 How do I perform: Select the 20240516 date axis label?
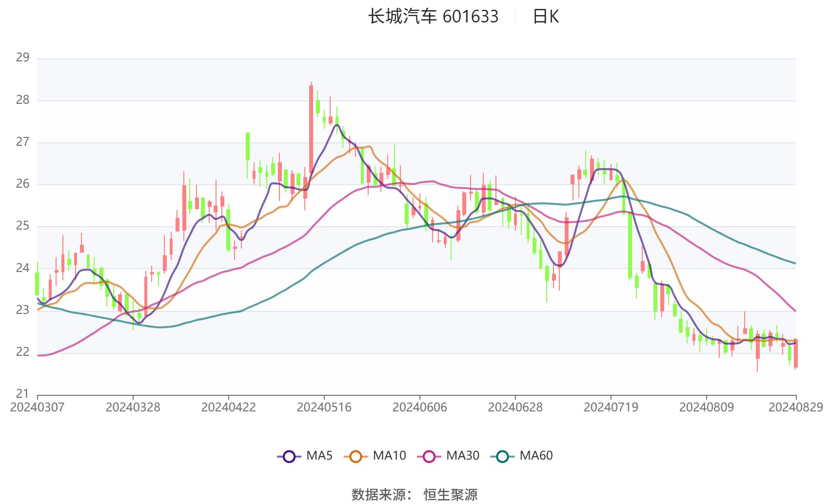point(324,407)
